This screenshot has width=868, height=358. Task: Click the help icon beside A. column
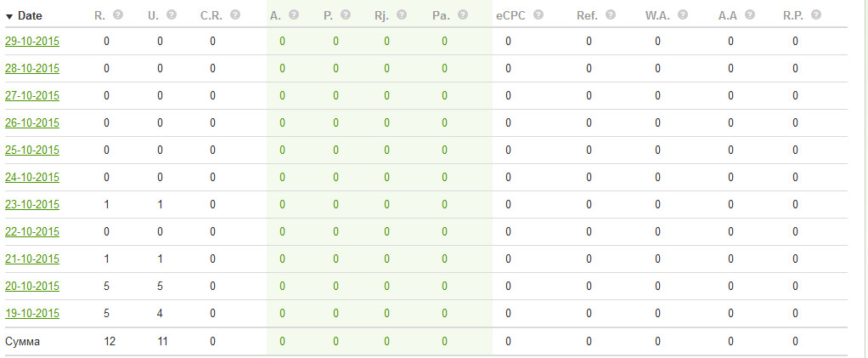tap(294, 15)
